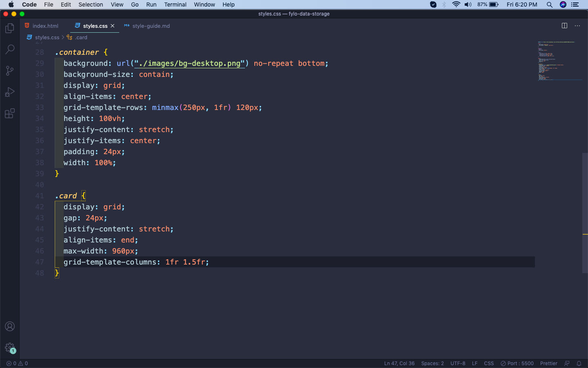Open the Help menu
Image resolution: width=588 pixels, height=368 pixels.
(x=228, y=4)
